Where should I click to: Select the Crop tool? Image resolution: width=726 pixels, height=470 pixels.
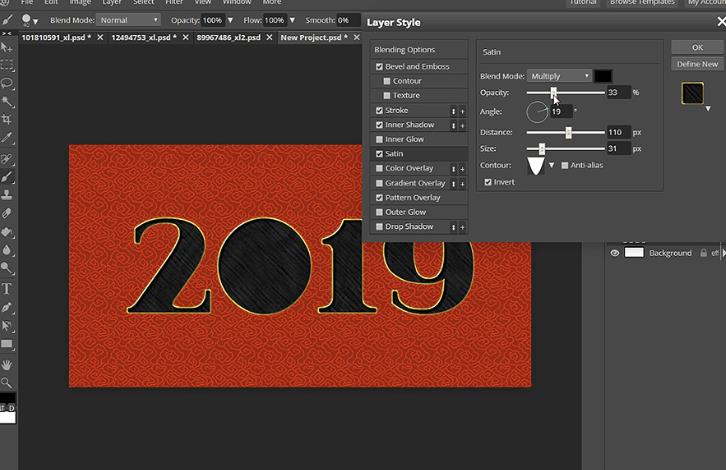point(6,119)
